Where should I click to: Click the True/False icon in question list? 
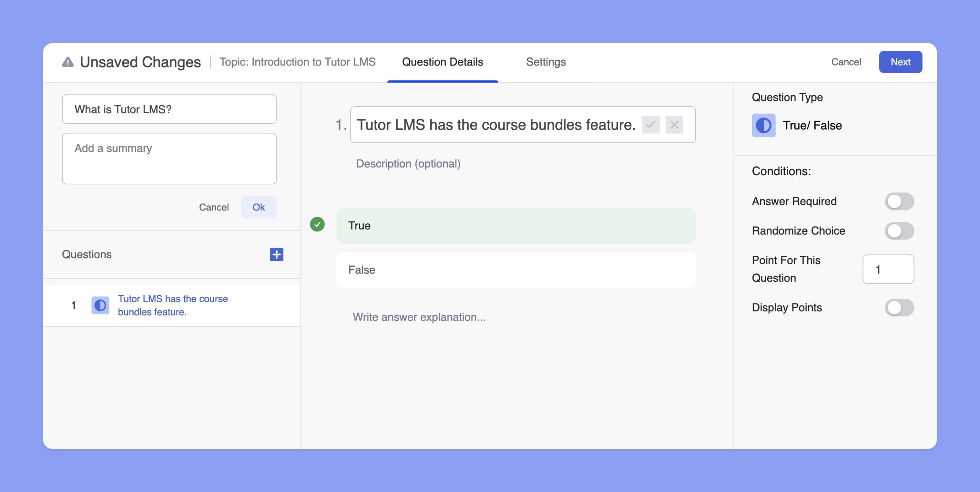[x=100, y=305]
